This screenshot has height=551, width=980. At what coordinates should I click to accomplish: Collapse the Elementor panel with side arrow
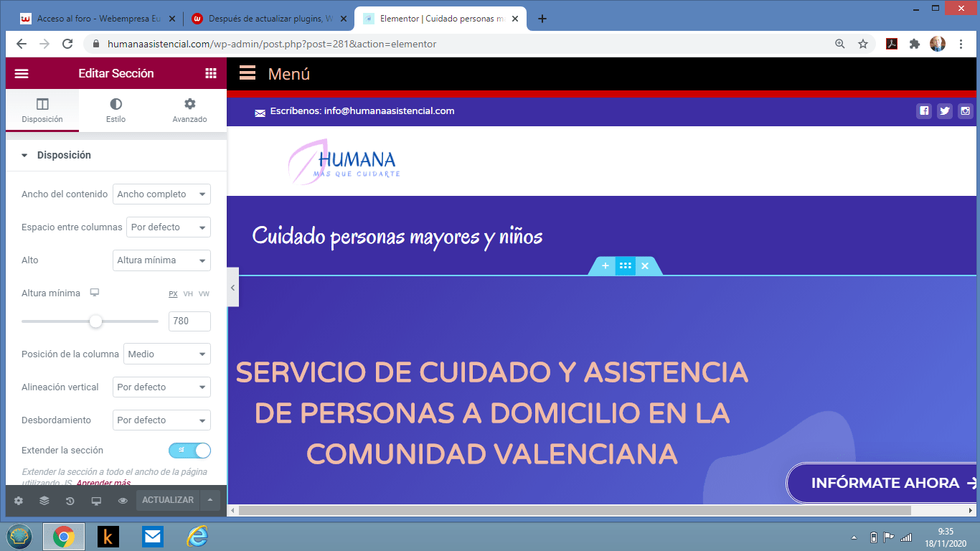pyautogui.click(x=232, y=287)
